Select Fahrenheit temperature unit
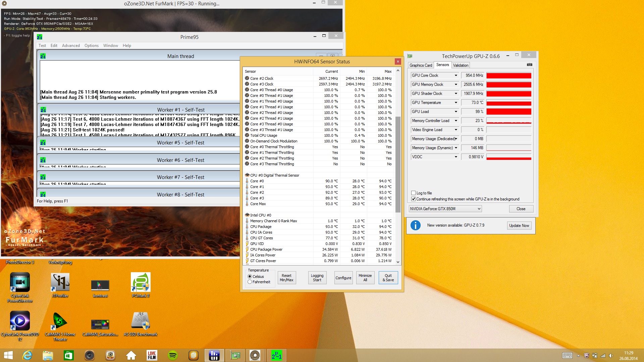The height and width of the screenshot is (362, 644). point(250,282)
